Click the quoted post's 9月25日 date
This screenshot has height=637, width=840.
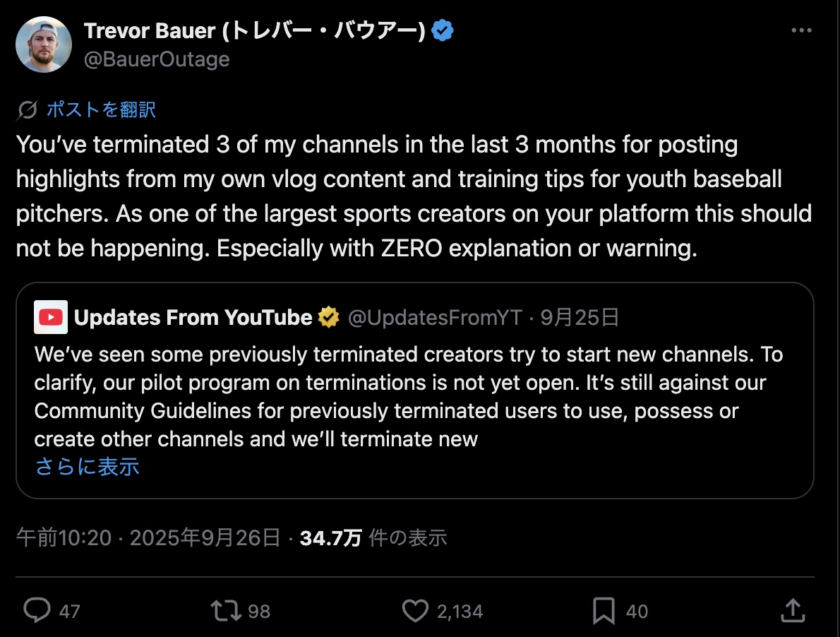pyautogui.click(x=580, y=318)
